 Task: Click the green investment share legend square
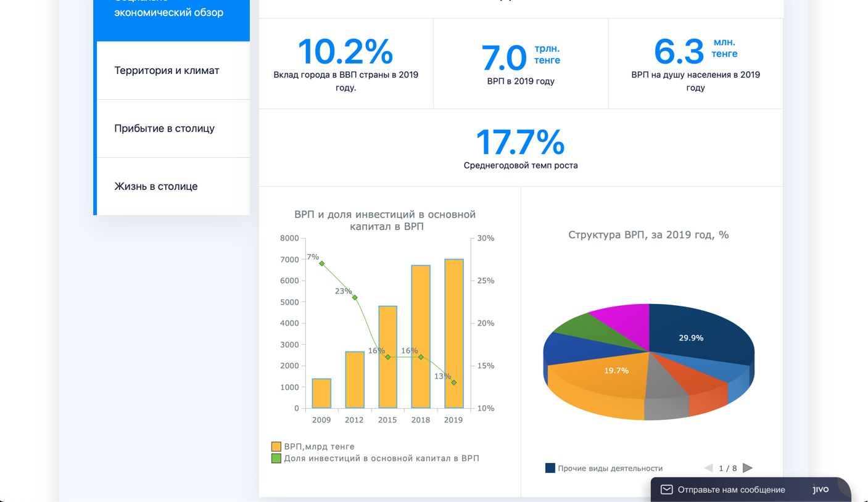click(276, 458)
